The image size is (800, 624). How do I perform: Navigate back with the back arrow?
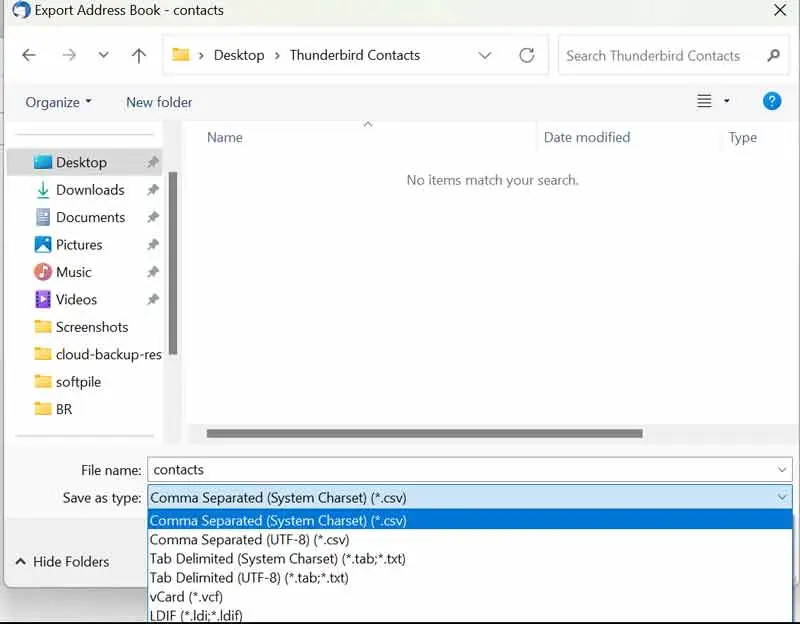pyautogui.click(x=30, y=55)
